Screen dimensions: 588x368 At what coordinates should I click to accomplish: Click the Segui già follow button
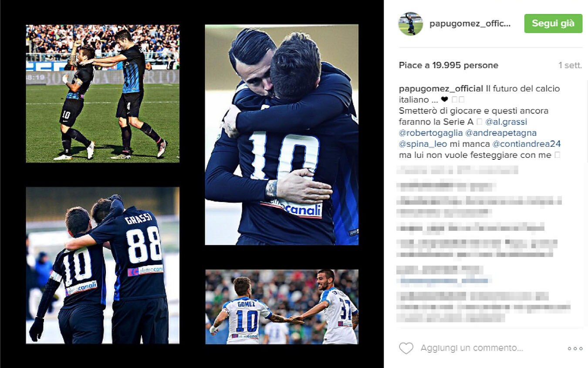pyautogui.click(x=553, y=24)
